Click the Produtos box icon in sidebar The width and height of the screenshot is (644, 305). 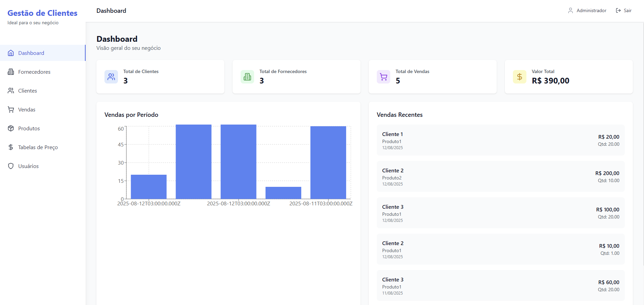11,128
